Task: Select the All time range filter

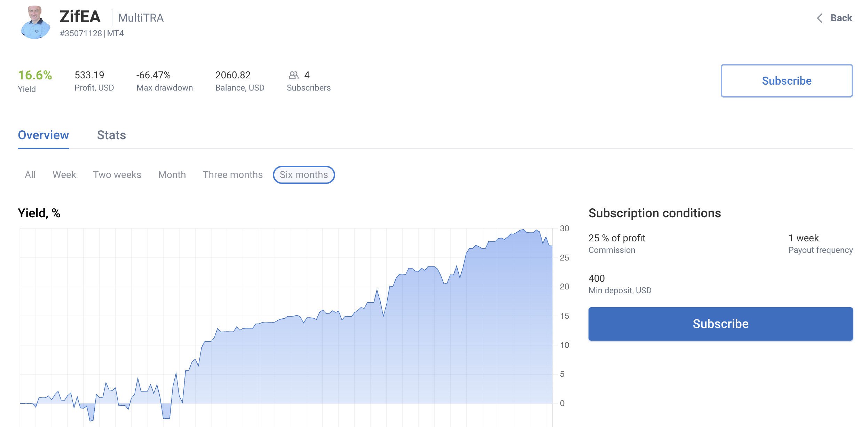Action: point(30,175)
